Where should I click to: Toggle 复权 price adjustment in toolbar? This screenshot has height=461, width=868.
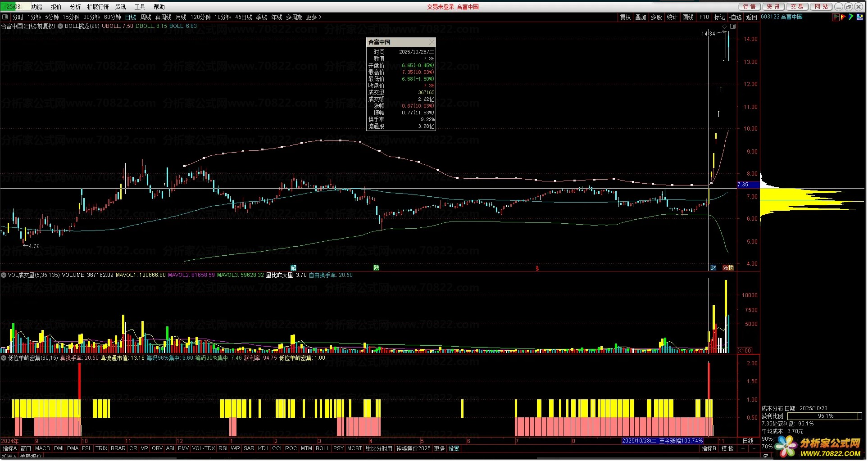625,17
